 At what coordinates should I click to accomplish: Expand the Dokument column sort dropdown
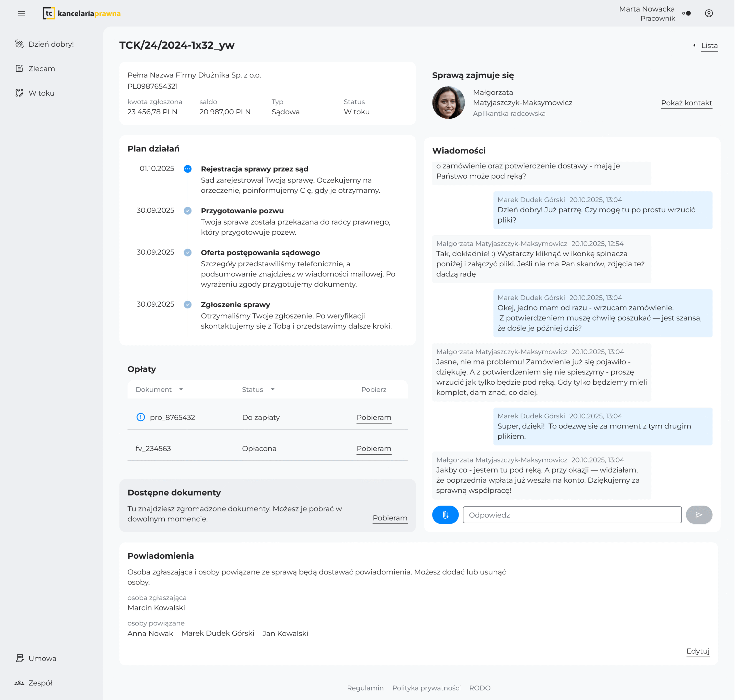[x=181, y=389]
